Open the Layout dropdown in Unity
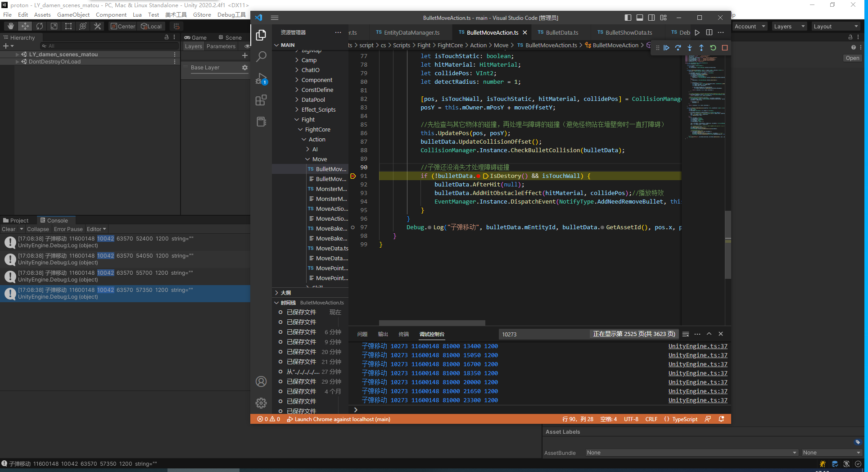Image resolution: width=868 pixels, height=472 pixels. point(836,27)
